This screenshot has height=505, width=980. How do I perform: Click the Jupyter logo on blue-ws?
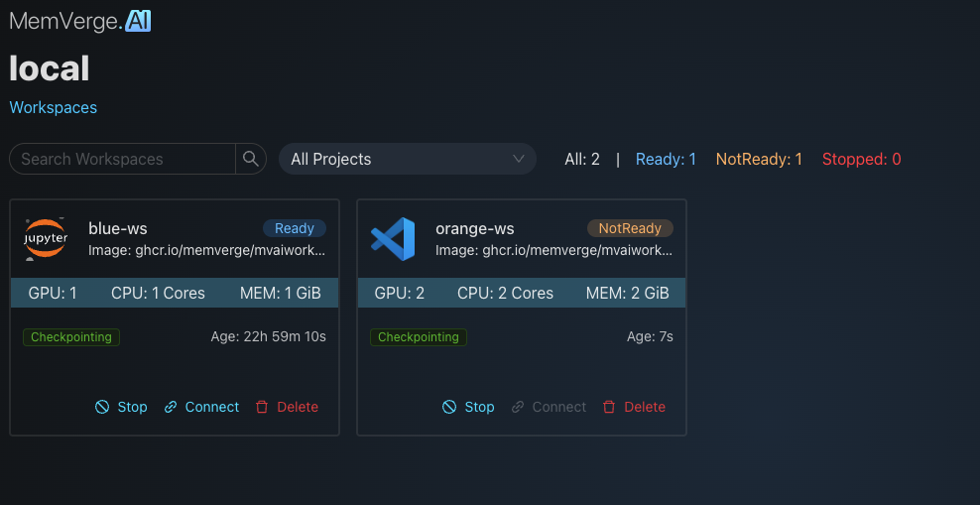46,239
